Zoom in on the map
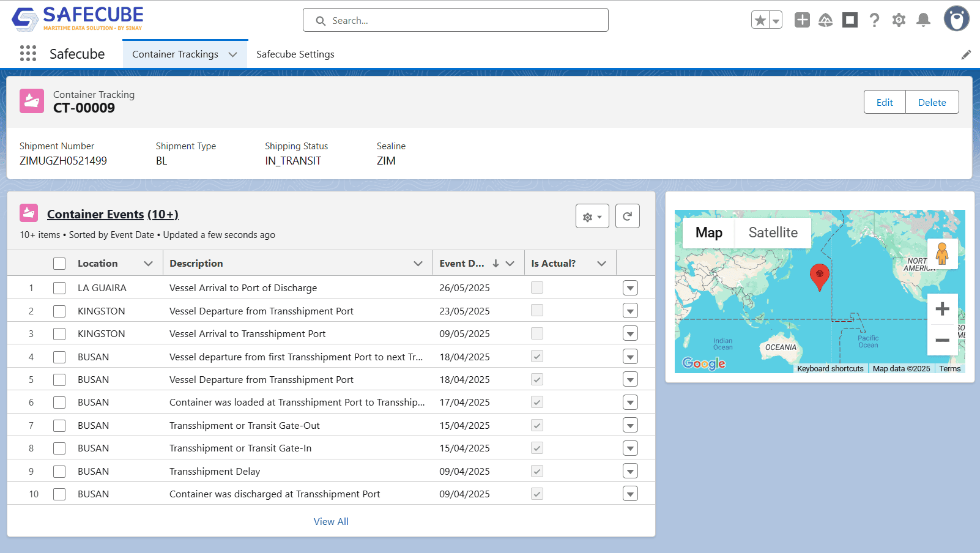The image size is (980, 553). pyautogui.click(x=942, y=309)
